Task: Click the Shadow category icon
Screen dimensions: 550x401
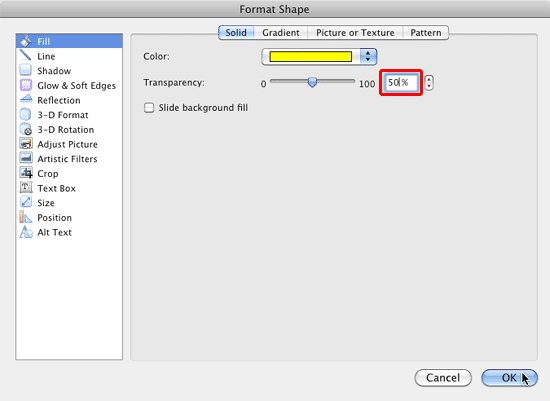Action: (26, 71)
